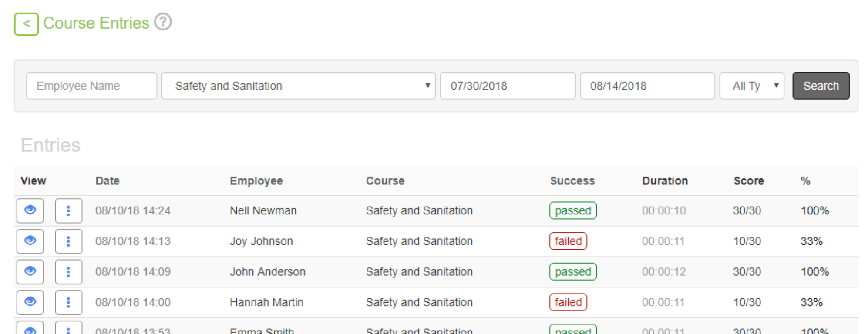Click the passed badge for Nell Newman

pyautogui.click(x=573, y=210)
